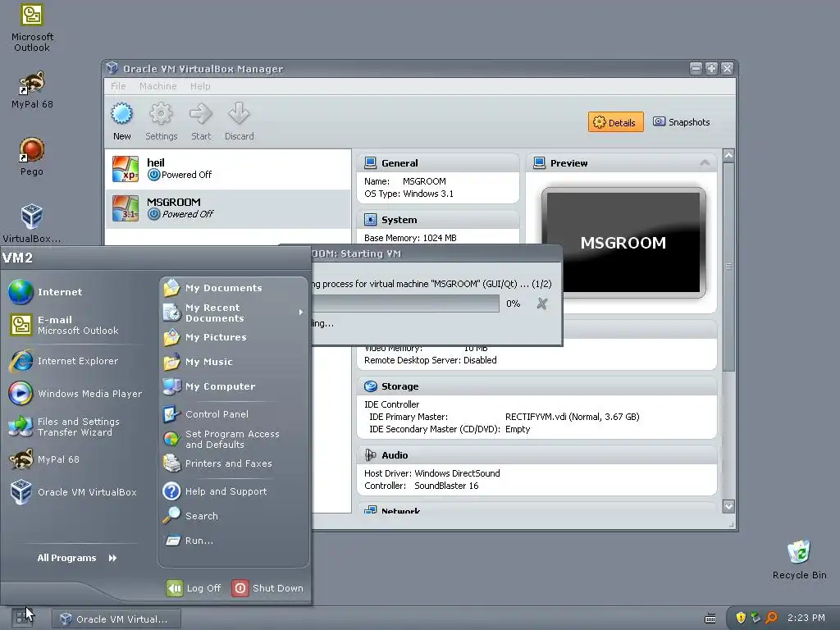
Task: Select the heil virtual machine
Action: pyautogui.click(x=228, y=169)
